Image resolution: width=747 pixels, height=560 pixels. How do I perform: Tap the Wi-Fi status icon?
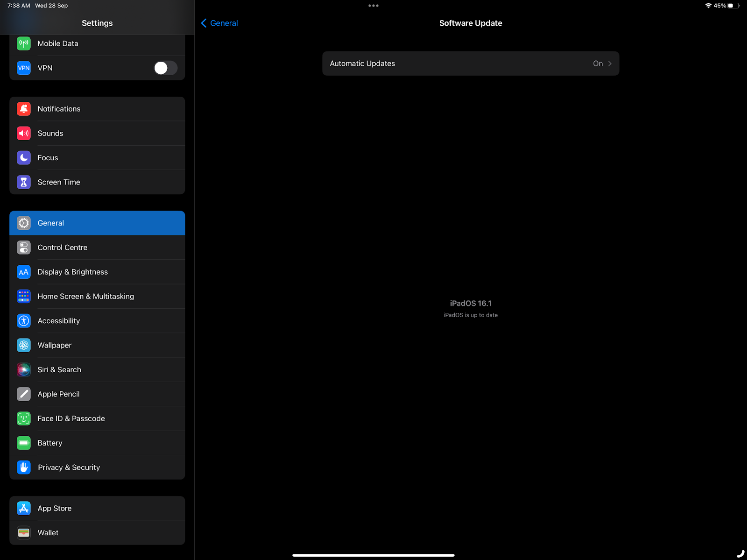tap(708, 6)
